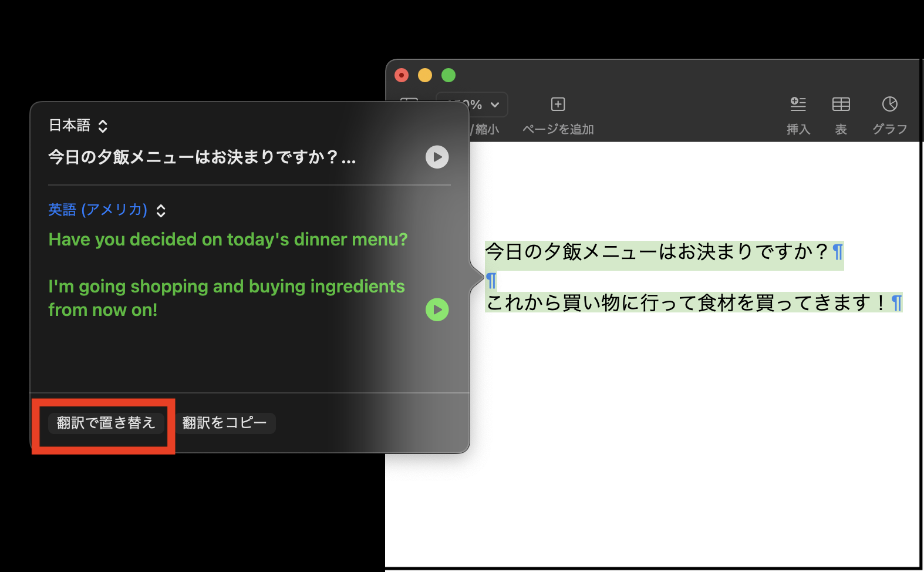This screenshot has width=924, height=572.
Task: Open the 日本語 source language dropdown
Action: [78, 126]
